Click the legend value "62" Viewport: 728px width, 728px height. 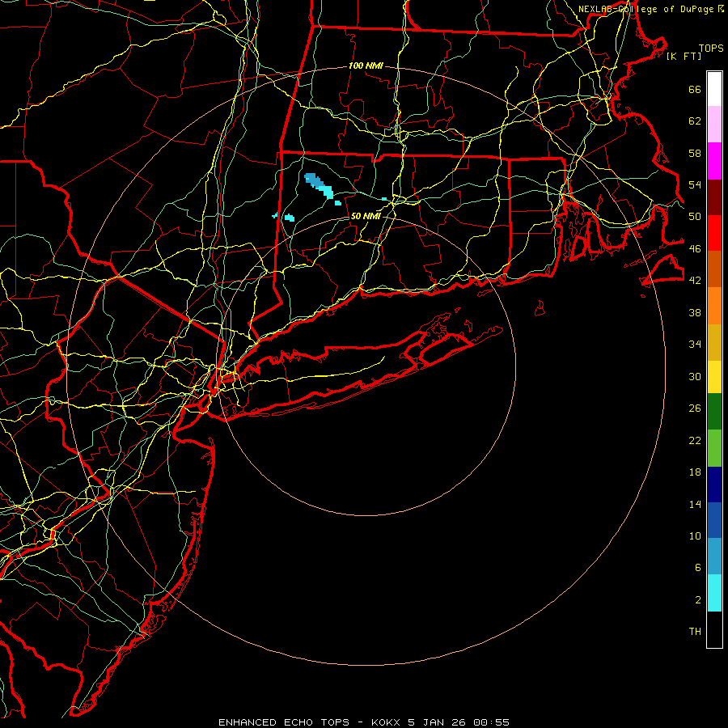click(695, 121)
